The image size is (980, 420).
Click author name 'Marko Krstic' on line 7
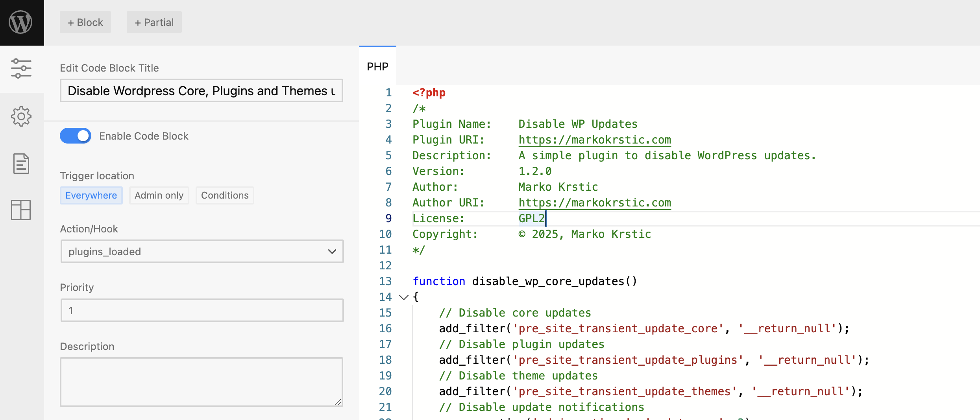pos(558,187)
